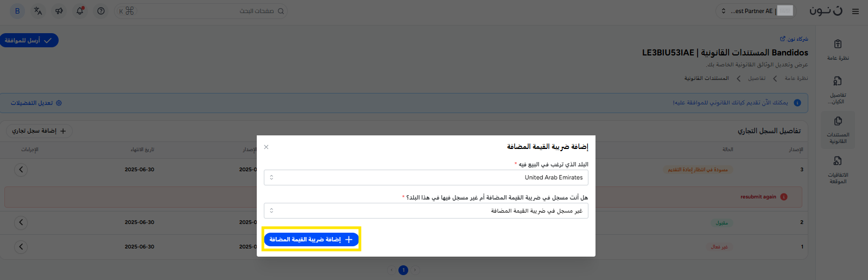Expand row 1 with its chevron
The width and height of the screenshot is (868, 280).
[x=21, y=247]
